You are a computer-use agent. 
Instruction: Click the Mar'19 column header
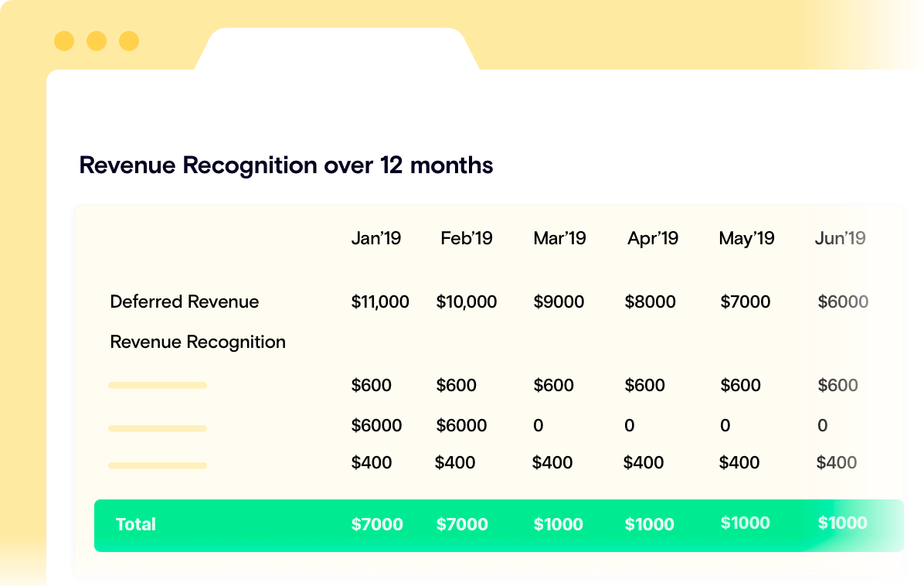click(x=559, y=238)
